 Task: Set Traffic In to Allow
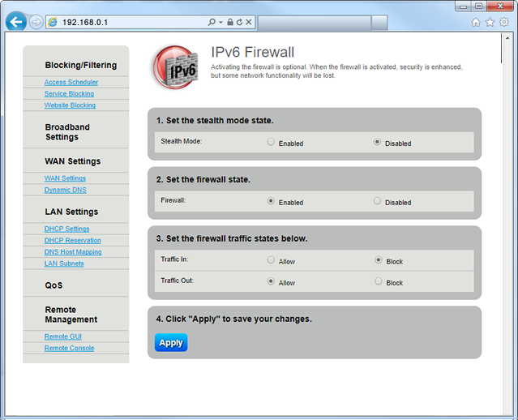271,260
